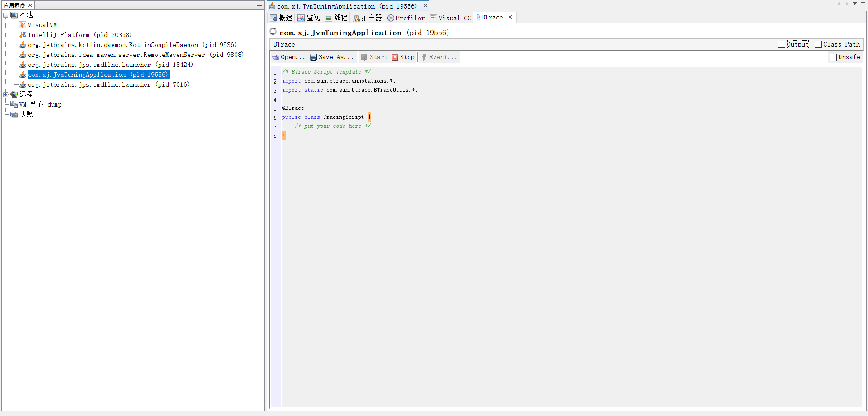868x416 pixels.
Task: Click the Event... button
Action: 439,57
